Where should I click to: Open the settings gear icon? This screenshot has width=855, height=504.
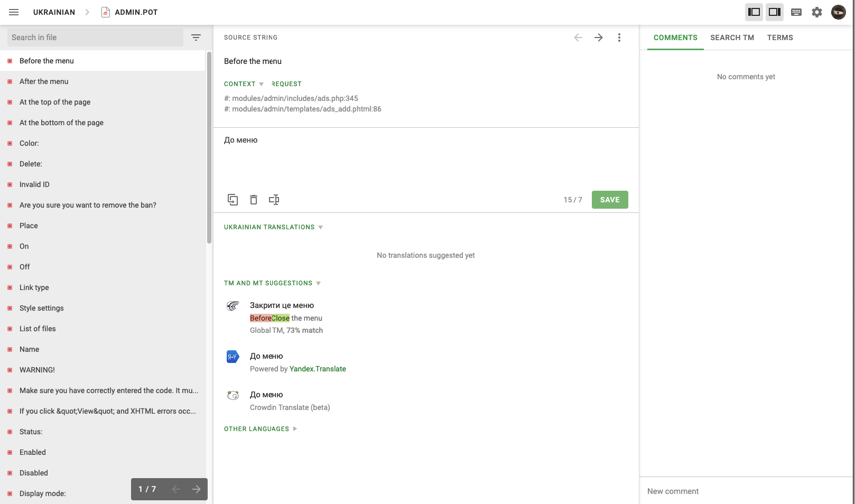[817, 12]
